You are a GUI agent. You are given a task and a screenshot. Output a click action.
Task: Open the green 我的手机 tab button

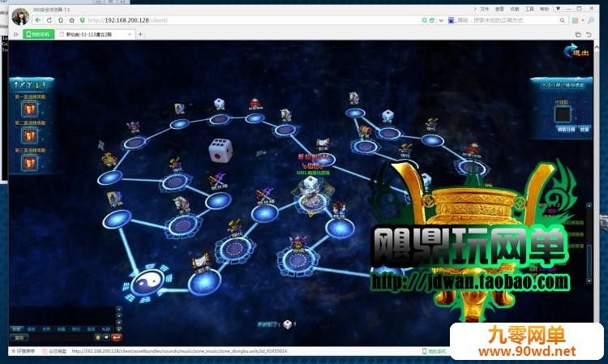(x=38, y=35)
